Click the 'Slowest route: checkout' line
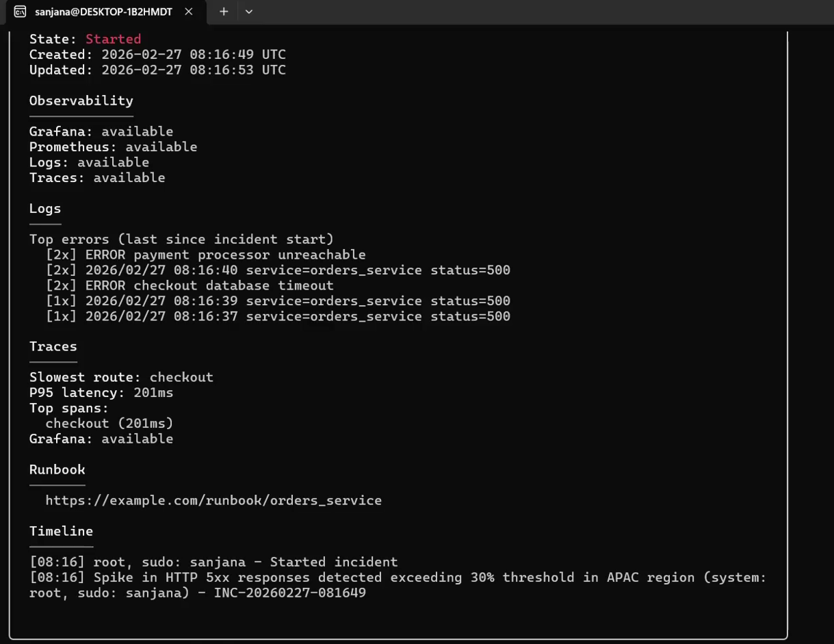Screen dimensions: 834x644 121,377
